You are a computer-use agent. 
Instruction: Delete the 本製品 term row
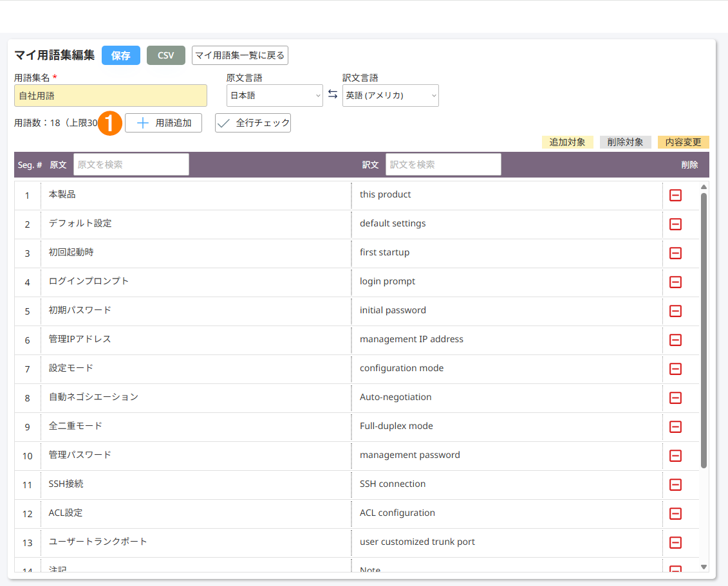pos(675,196)
